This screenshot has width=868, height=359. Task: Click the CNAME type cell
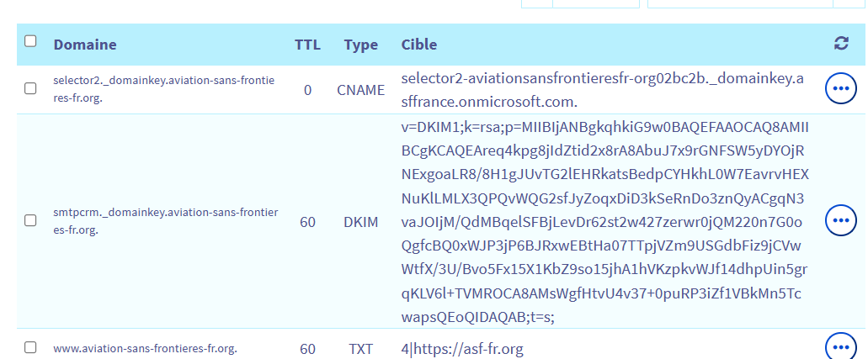(x=360, y=89)
